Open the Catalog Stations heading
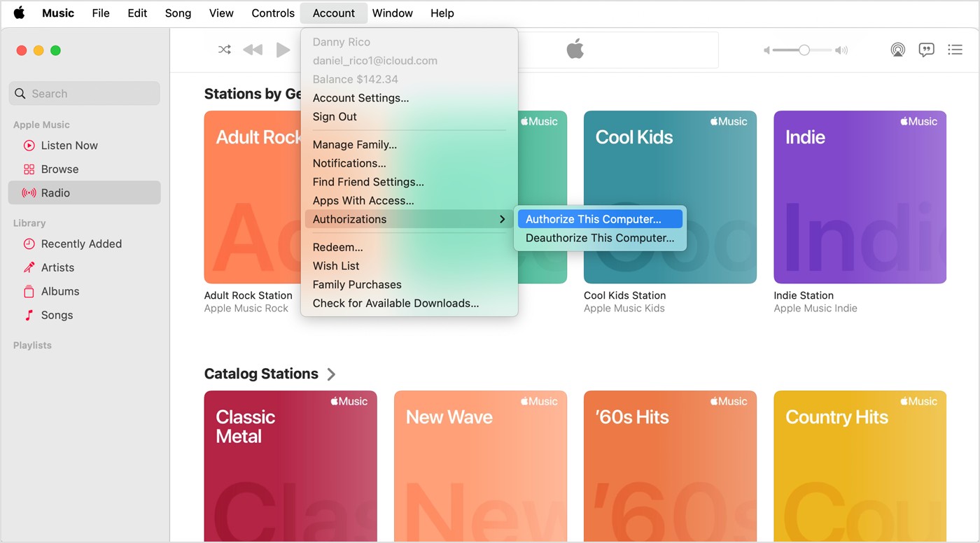980x543 pixels. pos(261,374)
